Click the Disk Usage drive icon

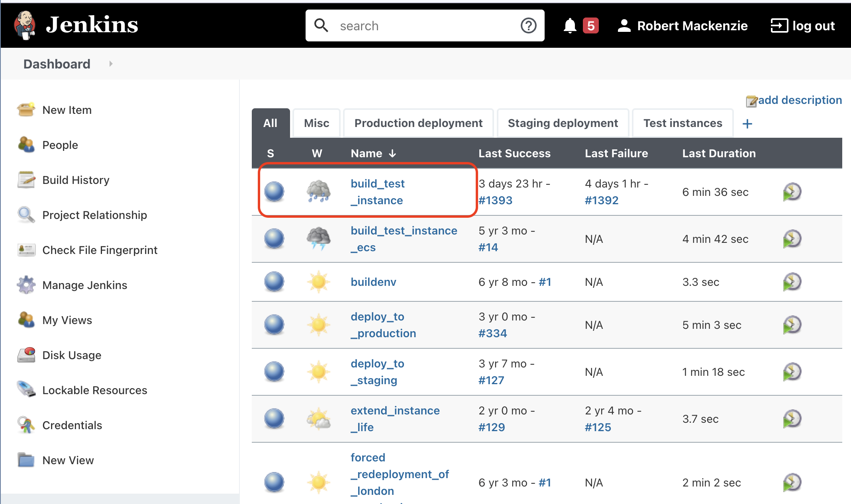click(x=26, y=355)
